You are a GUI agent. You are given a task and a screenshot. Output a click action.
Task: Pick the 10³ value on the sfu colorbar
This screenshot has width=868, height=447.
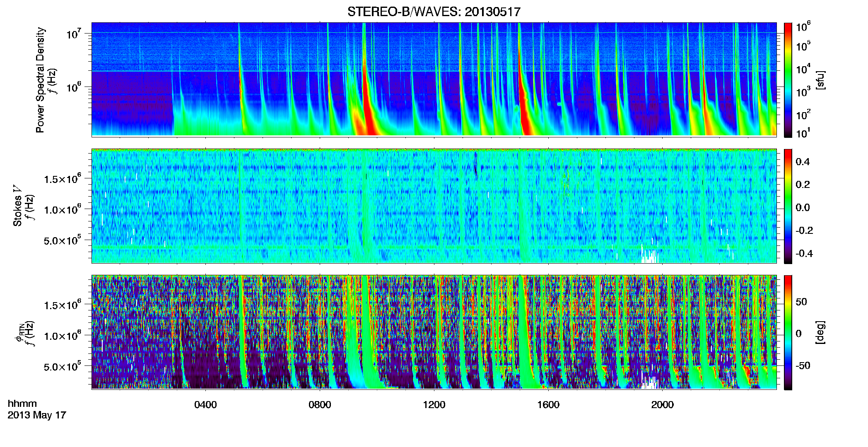tap(803, 92)
